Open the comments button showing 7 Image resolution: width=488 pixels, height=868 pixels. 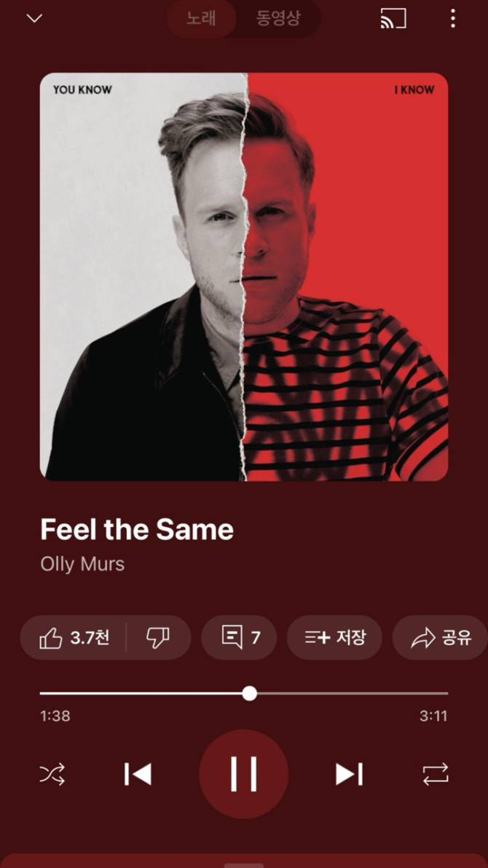click(239, 638)
